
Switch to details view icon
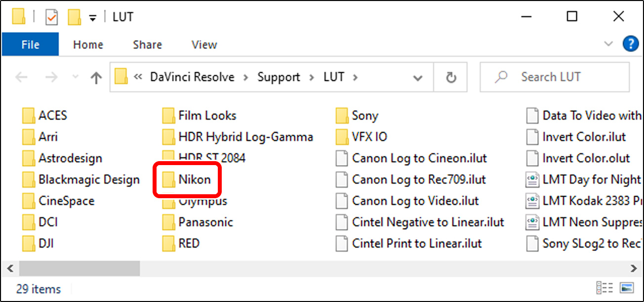(604, 287)
